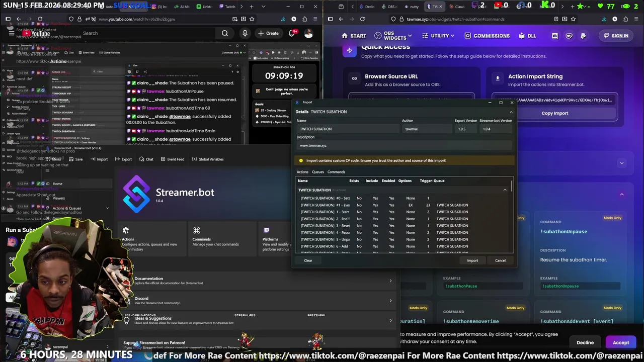Click the Author field showing tawmae

click(427, 129)
